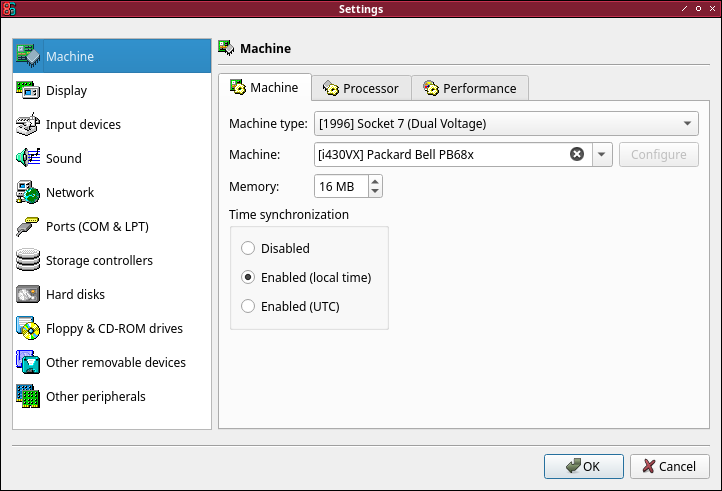Minimize the Settings window
Screen dimensions: 722x491
click(685, 8)
